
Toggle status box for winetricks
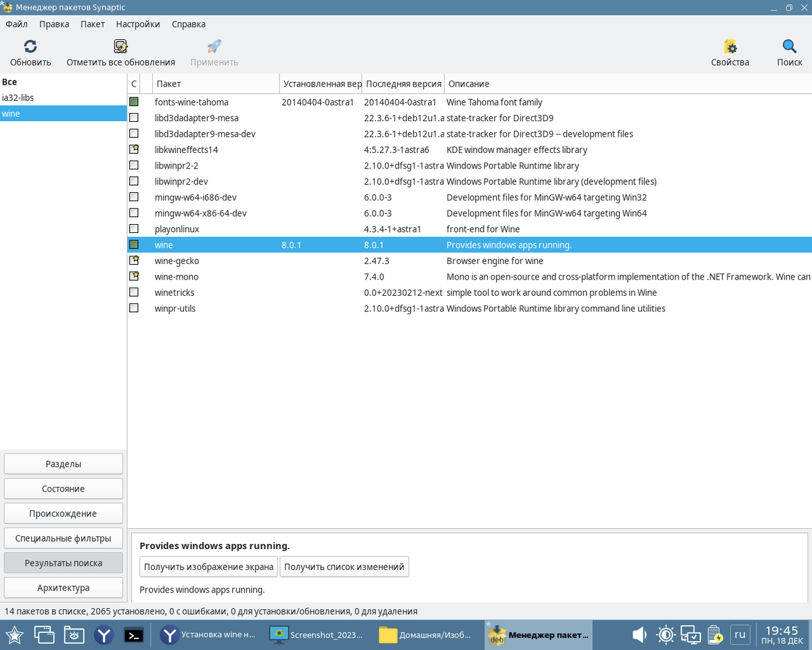134,292
